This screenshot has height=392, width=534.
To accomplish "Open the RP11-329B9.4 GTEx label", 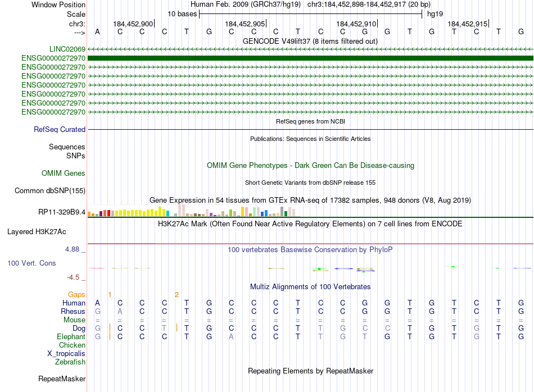I will [62, 212].
